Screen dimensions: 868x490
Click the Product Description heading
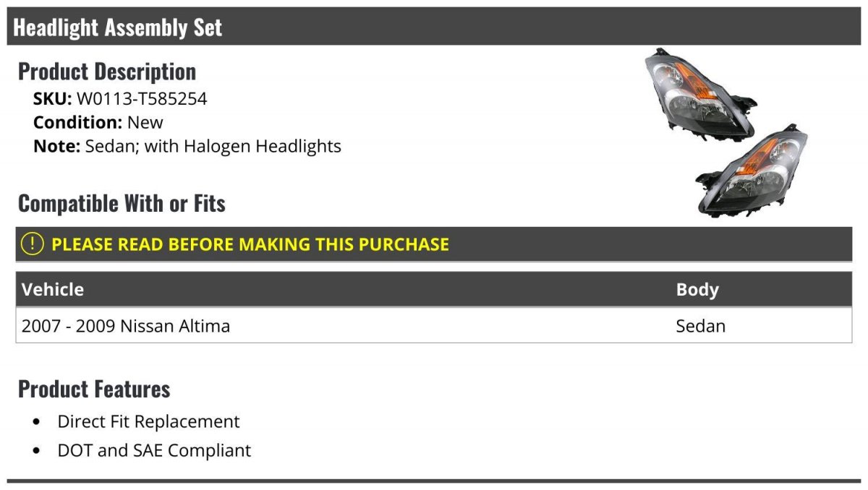(107, 71)
